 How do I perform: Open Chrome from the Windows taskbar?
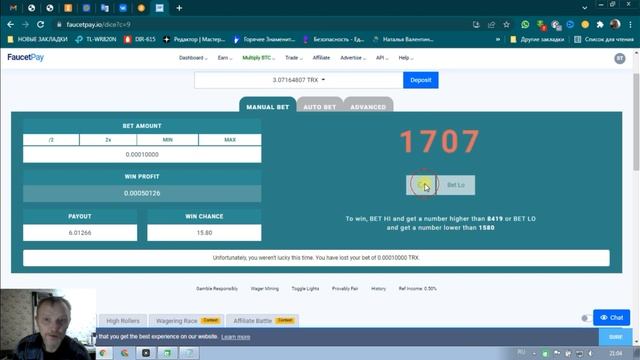click(x=103, y=353)
